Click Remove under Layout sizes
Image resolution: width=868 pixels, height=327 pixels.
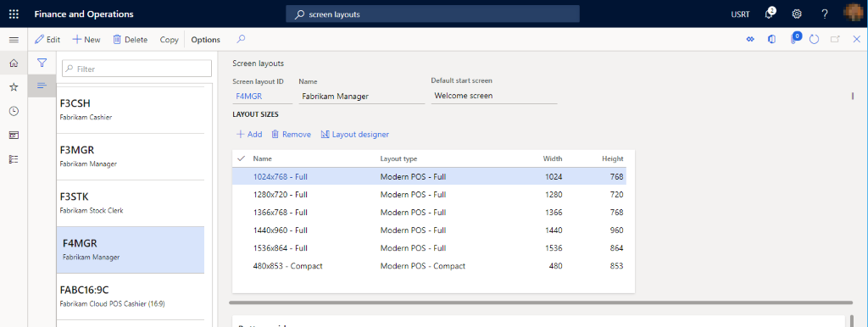292,134
